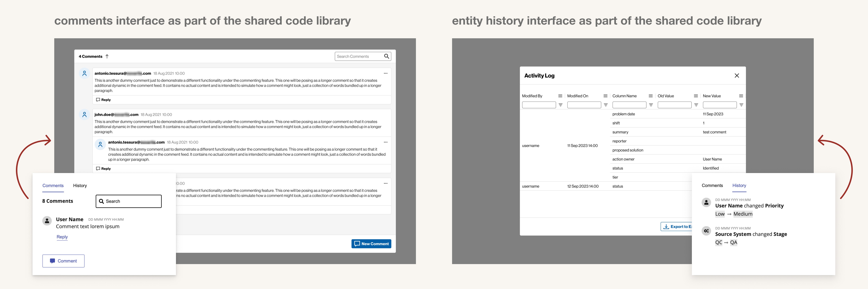Screen dimensions: 868x289
Task: Click Reply link under User Name comment
Action: pyautogui.click(x=62, y=237)
